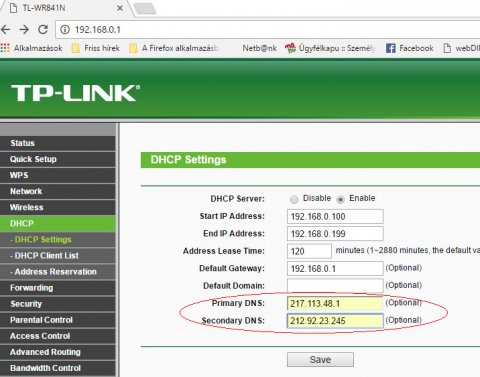This screenshot has width=480, height=377.
Task: Open the A Firefox alkalmazás bookmark folder
Action: [x=174, y=48]
